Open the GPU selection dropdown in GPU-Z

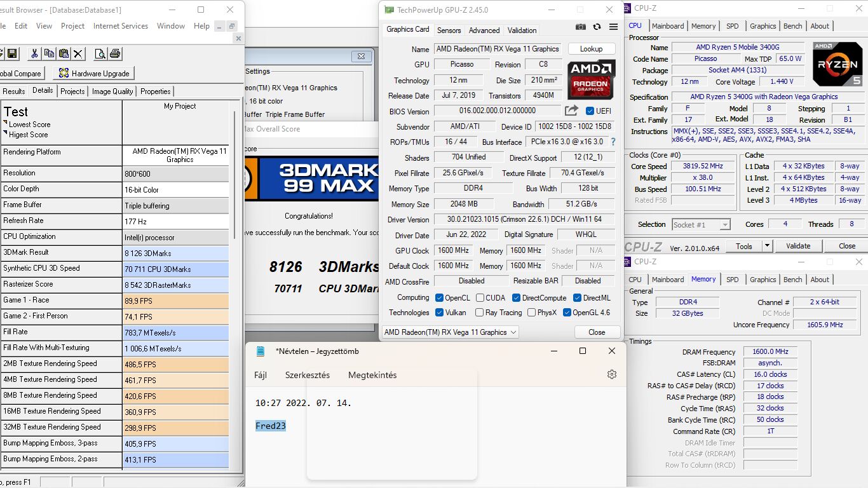pos(450,332)
